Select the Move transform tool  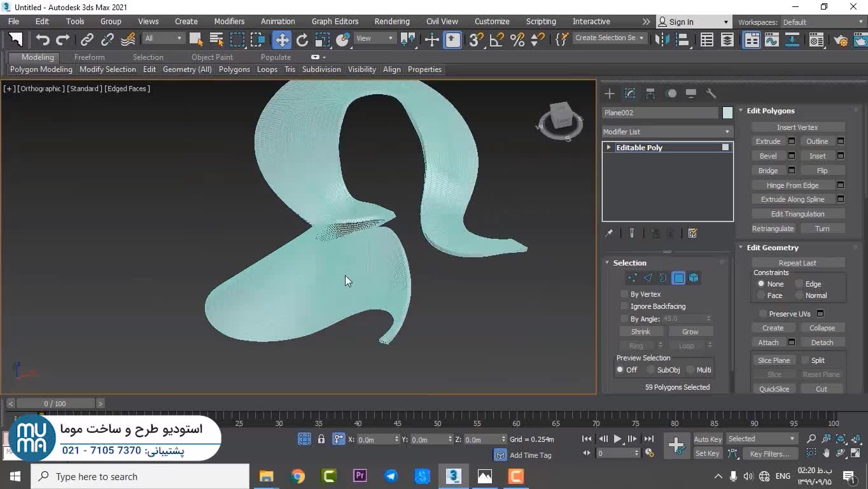point(281,39)
